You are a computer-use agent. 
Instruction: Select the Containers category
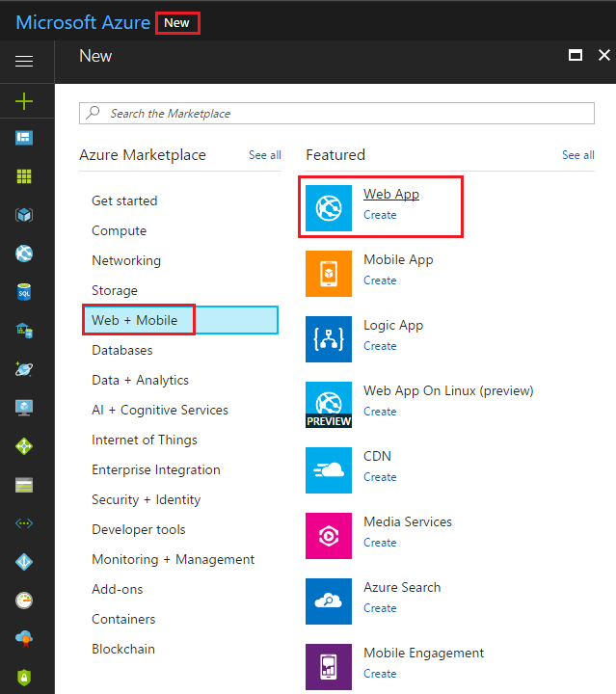pos(123,619)
